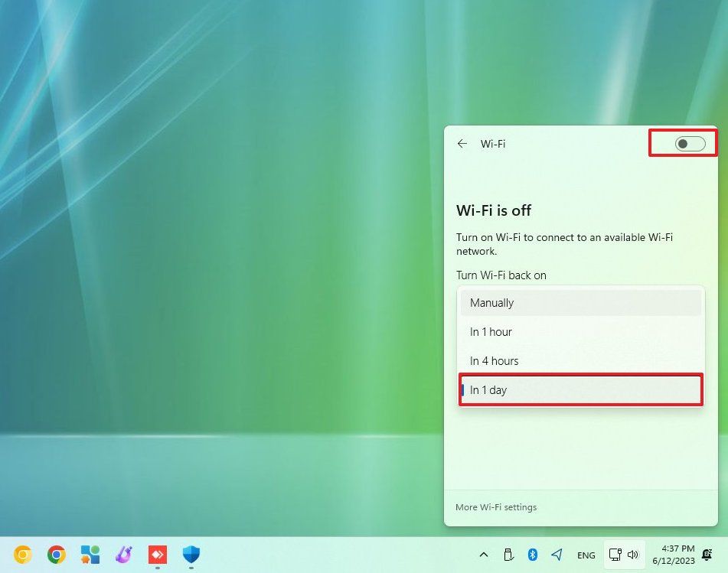Open the red app icon on the taskbar
Viewport: 728px width, 573px height.
158,554
